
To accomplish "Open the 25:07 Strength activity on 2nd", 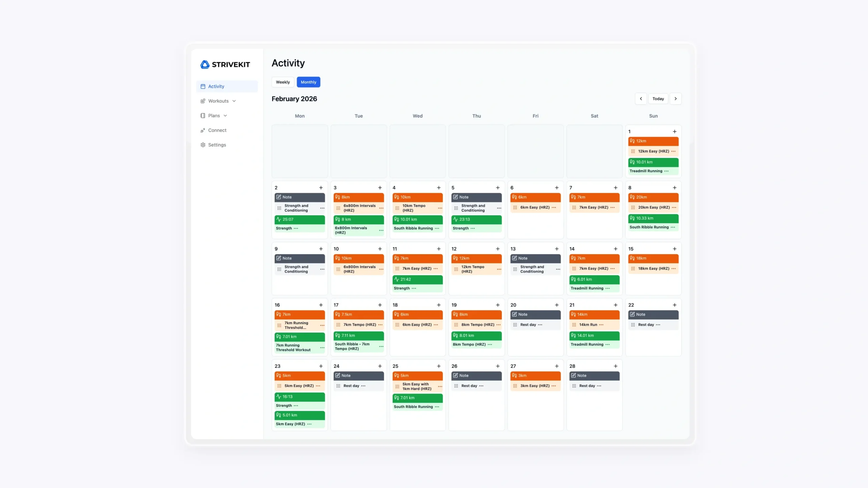I will point(299,220).
